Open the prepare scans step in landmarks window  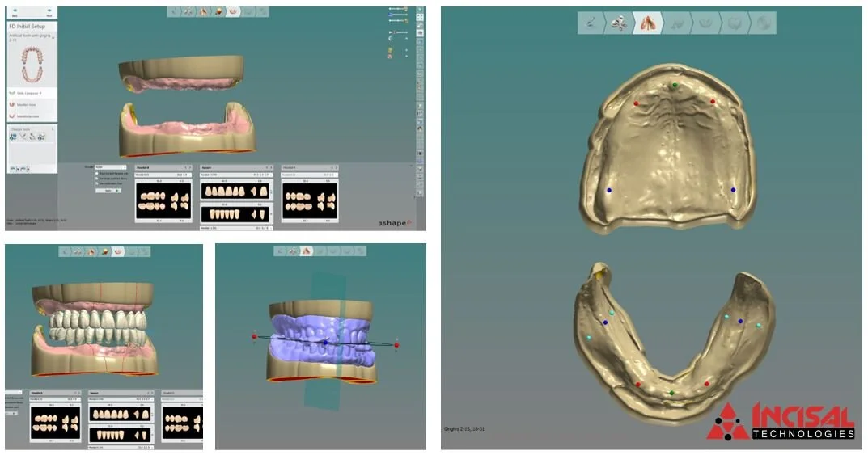point(620,23)
